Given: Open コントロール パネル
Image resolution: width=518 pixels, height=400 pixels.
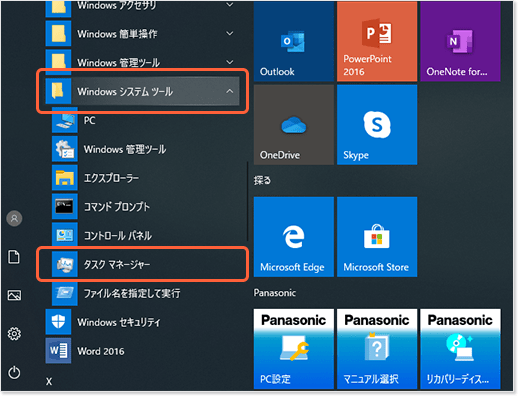Looking at the screenshot, I should pos(142,236).
